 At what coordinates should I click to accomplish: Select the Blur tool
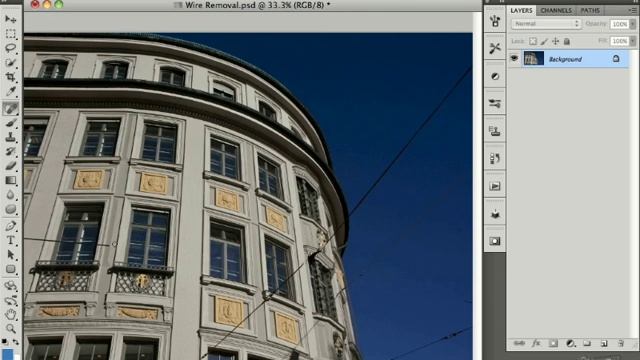tap(11, 195)
